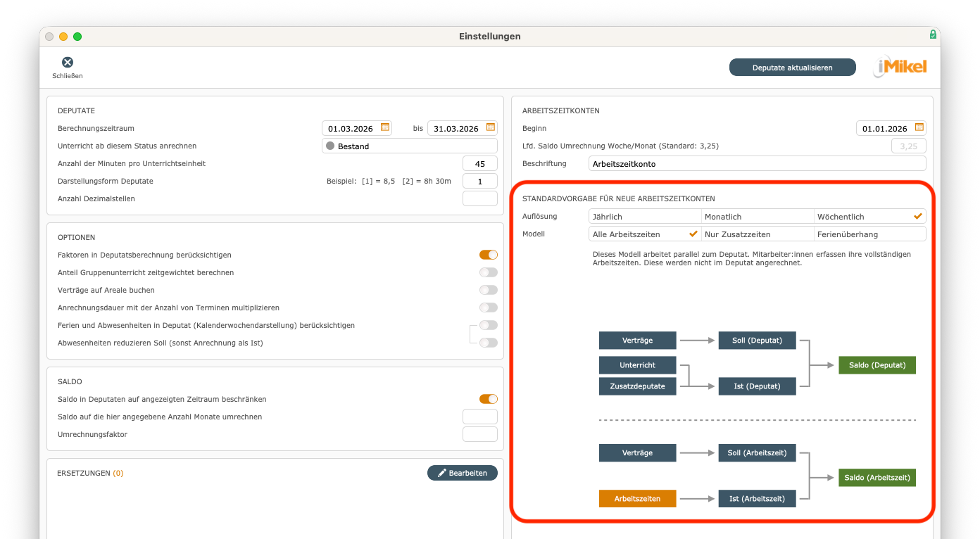Viewport: 980px width, 539px height.
Task: Choose Ferienüberhang model option
Action: [869, 234]
